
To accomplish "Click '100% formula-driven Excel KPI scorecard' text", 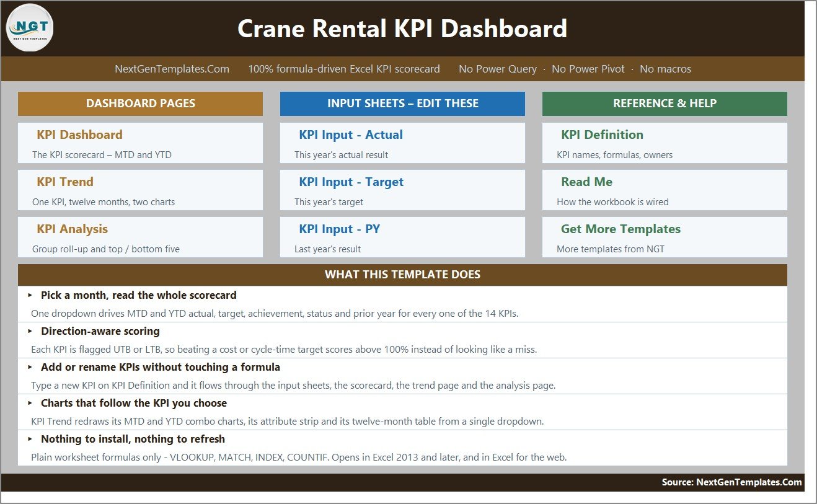I will point(344,69).
